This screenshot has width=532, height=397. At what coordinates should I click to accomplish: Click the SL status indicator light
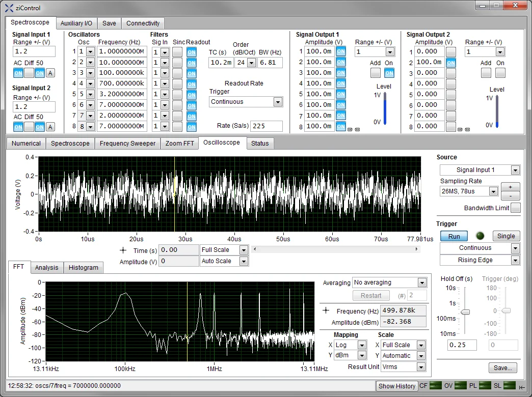(x=510, y=385)
